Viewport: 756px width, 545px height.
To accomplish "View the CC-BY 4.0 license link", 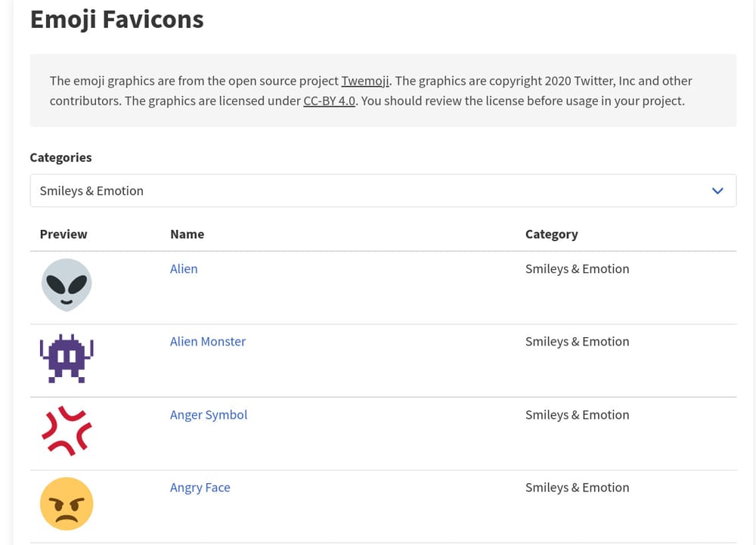I will point(328,101).
